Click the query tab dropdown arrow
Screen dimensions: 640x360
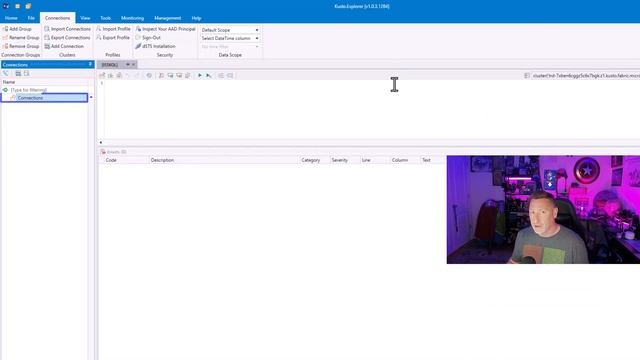point(128,64)
